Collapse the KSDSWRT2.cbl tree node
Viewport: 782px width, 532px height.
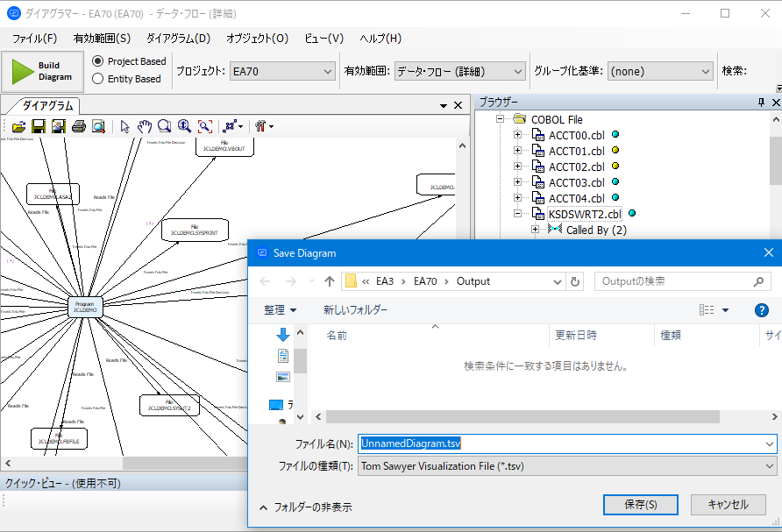point(517,213)
